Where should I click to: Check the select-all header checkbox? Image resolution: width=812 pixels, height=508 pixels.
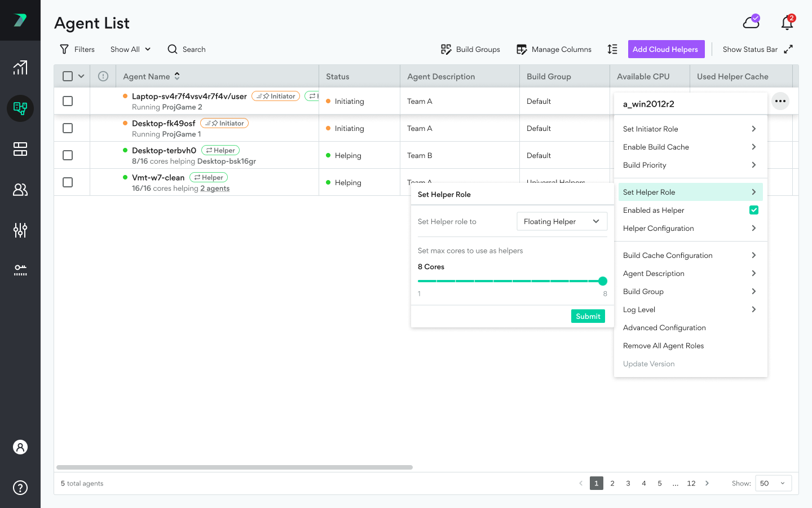(68, 76)
